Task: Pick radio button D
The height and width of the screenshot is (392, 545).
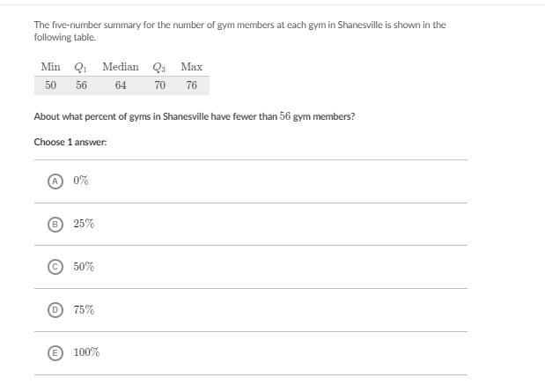Action: [x=55, y=310]
